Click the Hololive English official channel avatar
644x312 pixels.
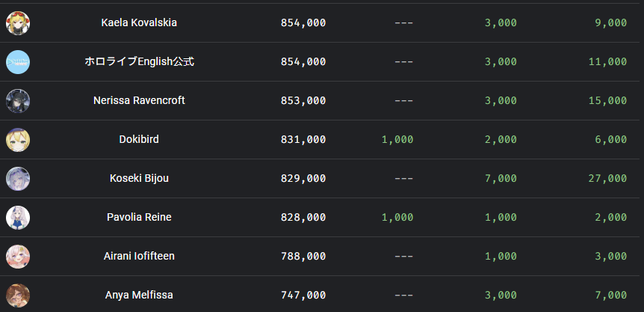18,62
